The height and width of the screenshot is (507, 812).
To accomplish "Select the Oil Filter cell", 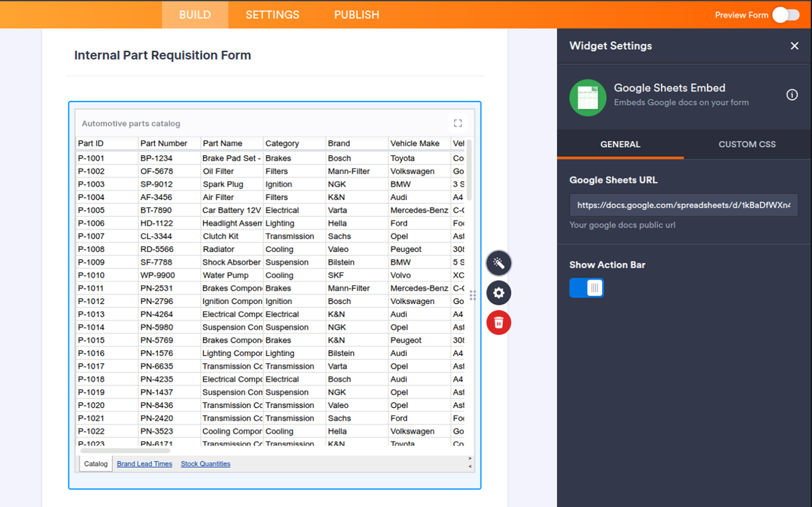I will coord(232,171).
